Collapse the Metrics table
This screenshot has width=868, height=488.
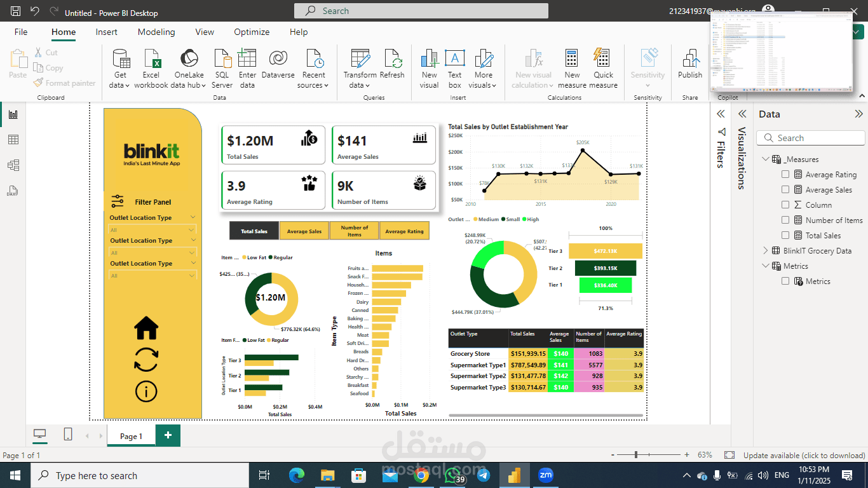[765, 266]
